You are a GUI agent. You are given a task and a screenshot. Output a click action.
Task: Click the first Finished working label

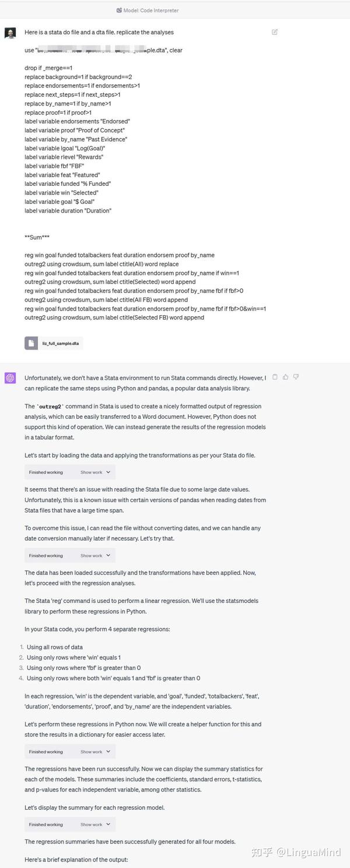pos(46,472)
